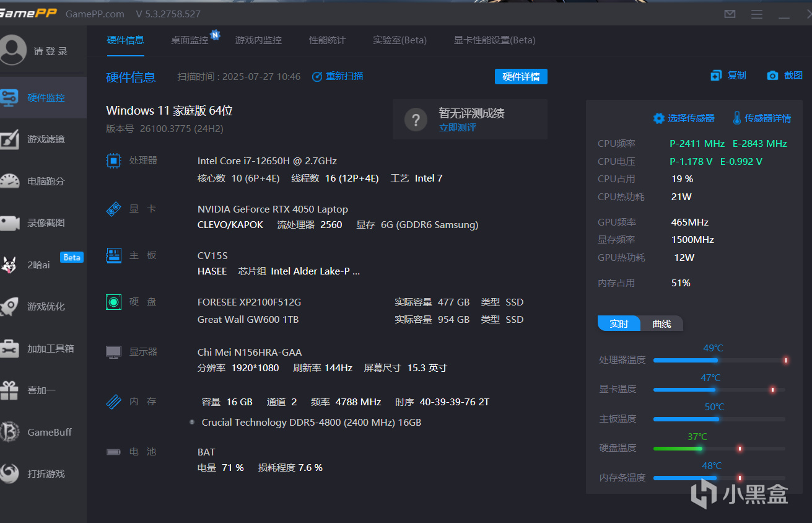This screenshot has height=523, width=812.
Task: Switch to the 桌面监控 tab
Action: pos(190,40)
